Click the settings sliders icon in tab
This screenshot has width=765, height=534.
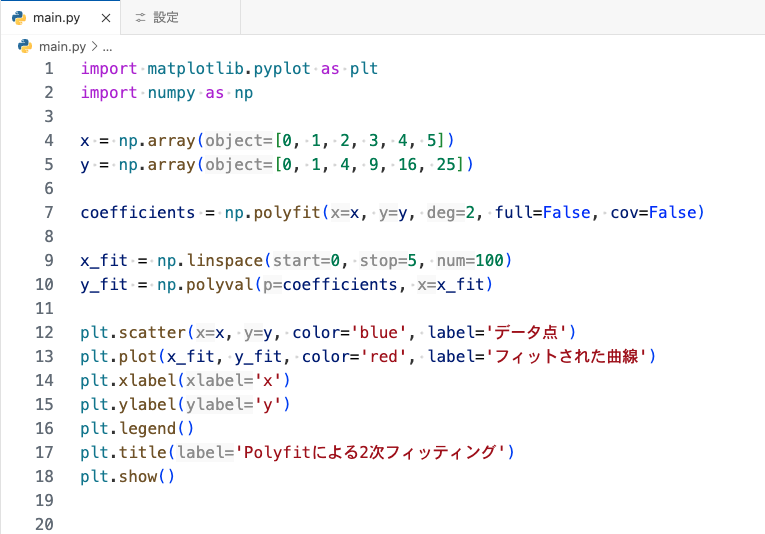140,18
